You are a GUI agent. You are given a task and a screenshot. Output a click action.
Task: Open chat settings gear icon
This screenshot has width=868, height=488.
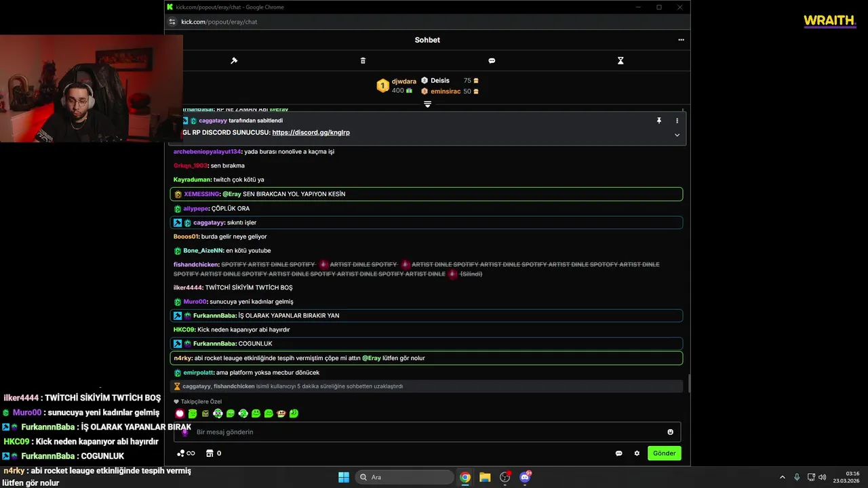pyautogui.click(x=637, y=453)
